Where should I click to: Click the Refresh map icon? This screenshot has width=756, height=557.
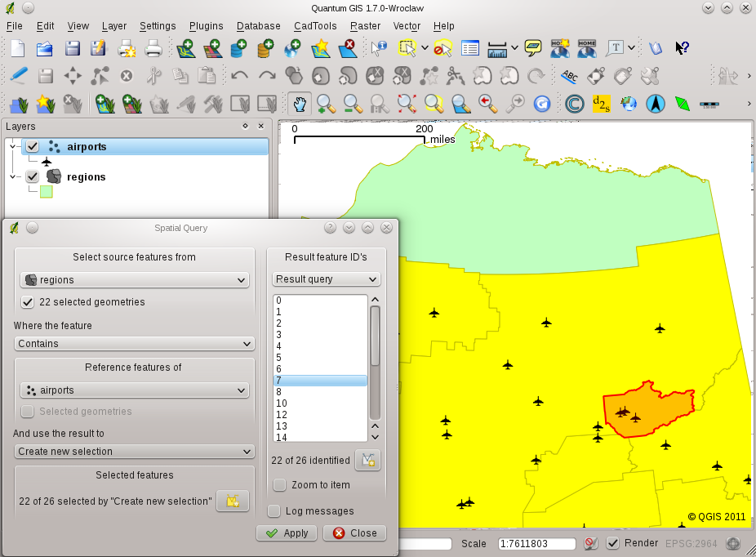(542, 104)
